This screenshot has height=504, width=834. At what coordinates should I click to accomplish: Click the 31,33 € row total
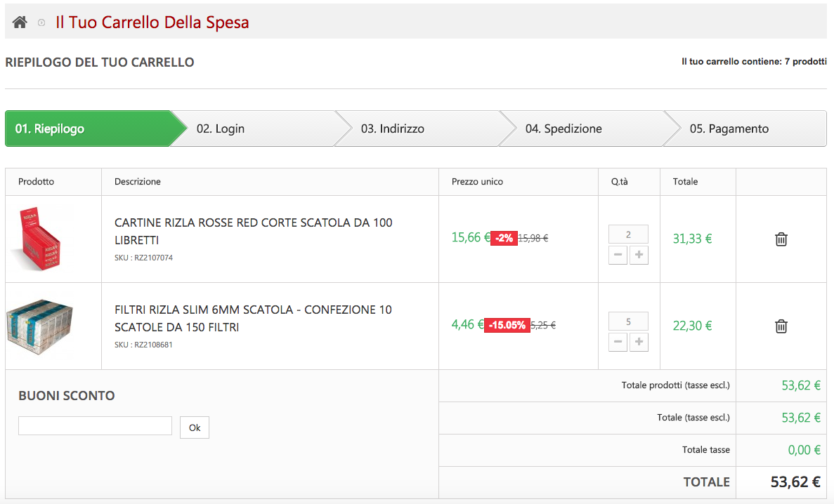pos(693,239)
